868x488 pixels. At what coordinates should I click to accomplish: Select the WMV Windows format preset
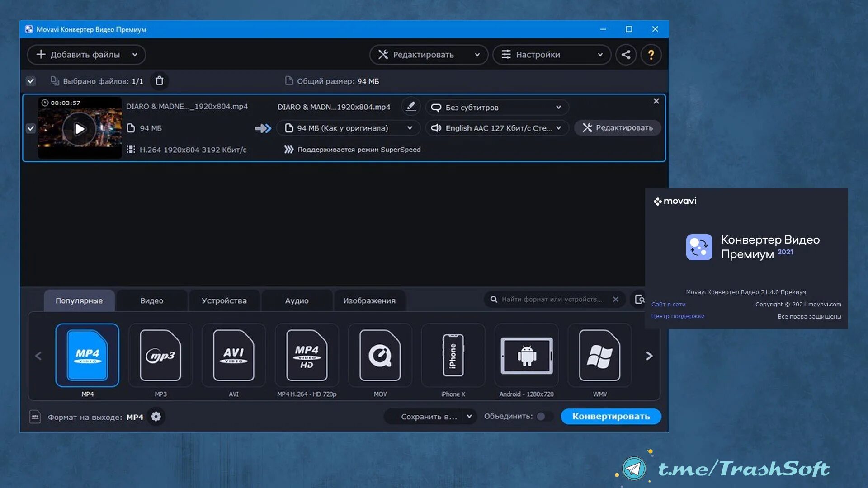tap(600, 355)
